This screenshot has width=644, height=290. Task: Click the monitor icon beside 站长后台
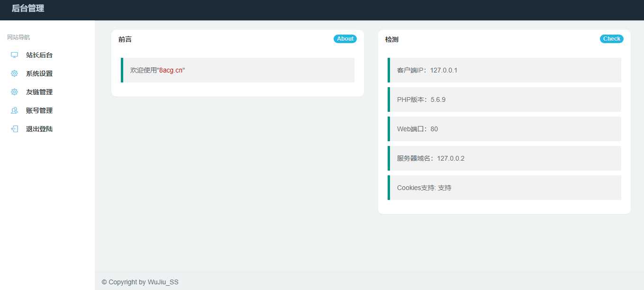click(x=14, y=55)
